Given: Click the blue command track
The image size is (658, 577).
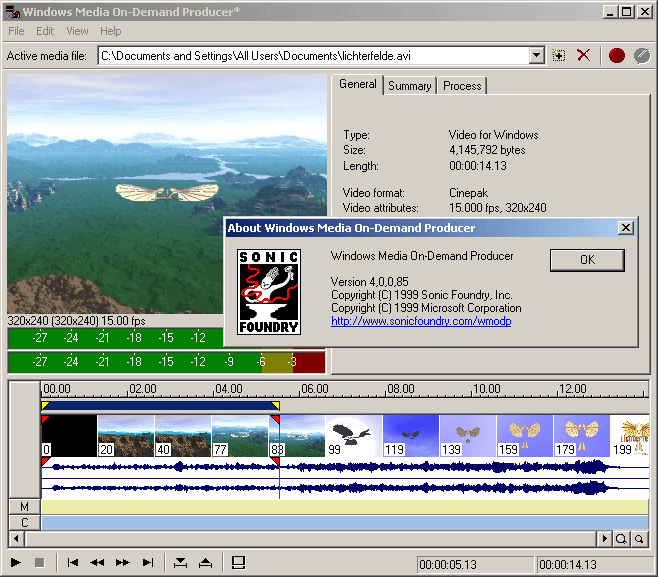Looking at the screenshot, I should click(345, 523).
